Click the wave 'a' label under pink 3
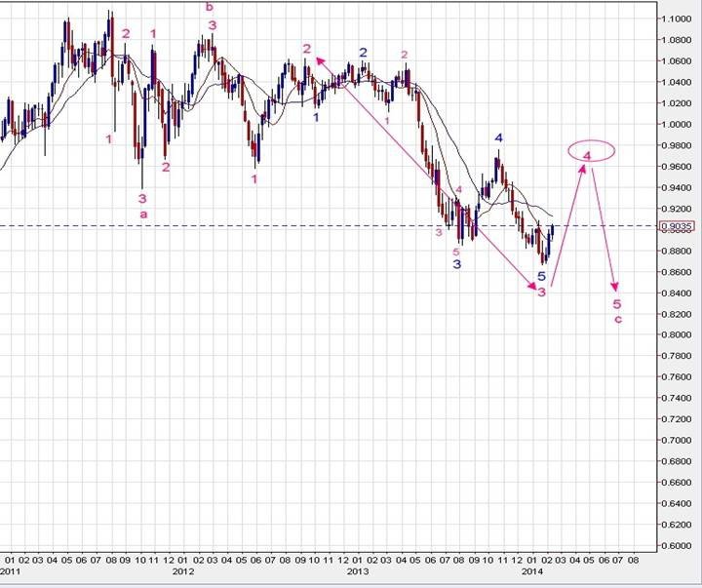The height and width of the screenshot is (588, 702). pyautogui.click(x=143, y=215)
